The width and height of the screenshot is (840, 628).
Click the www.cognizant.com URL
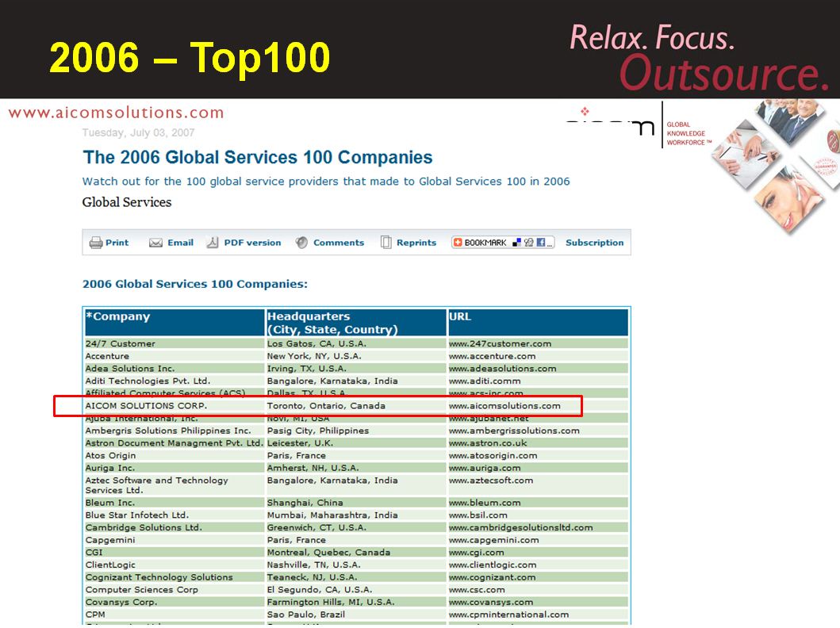(493, 577)
